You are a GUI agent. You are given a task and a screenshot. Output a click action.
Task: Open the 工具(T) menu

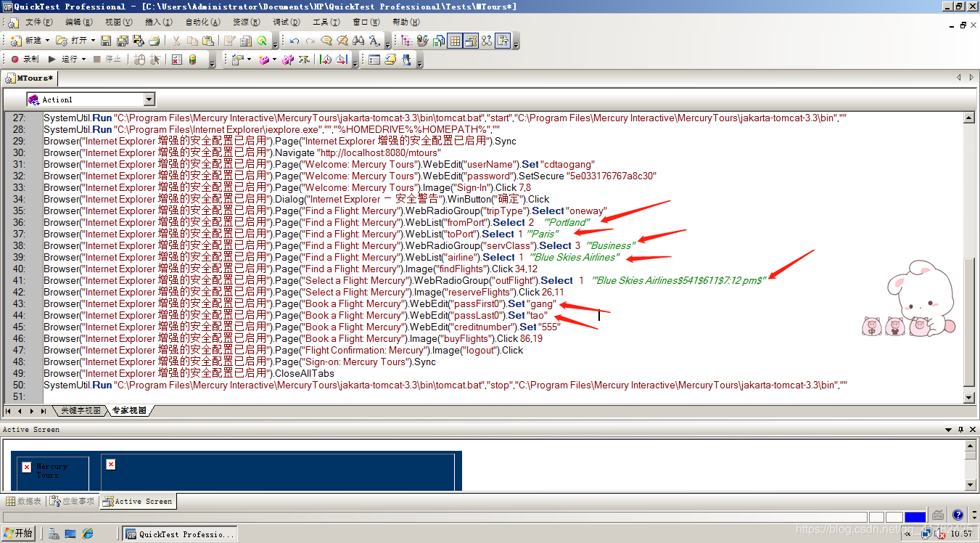(x=326, y=23)
